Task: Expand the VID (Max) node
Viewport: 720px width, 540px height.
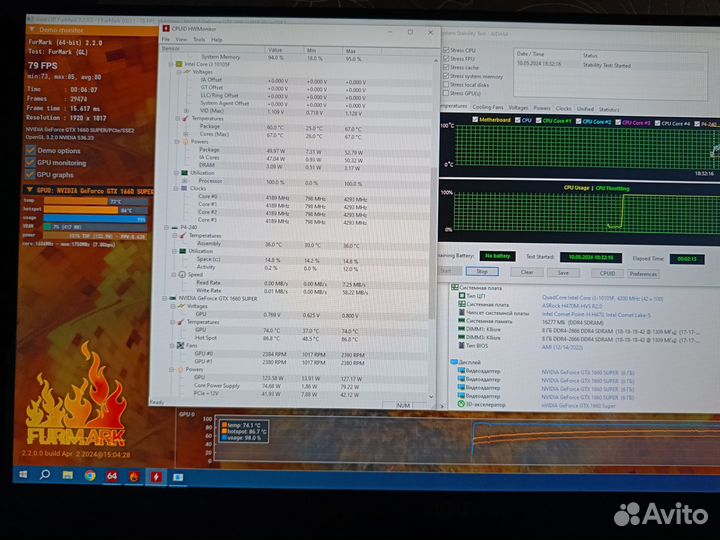Action: (186, 111)
